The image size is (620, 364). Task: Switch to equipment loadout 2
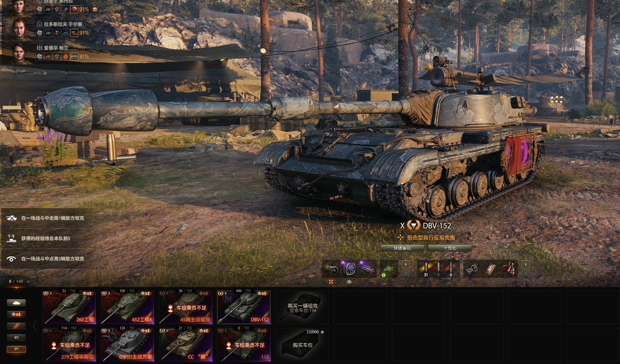406,273
